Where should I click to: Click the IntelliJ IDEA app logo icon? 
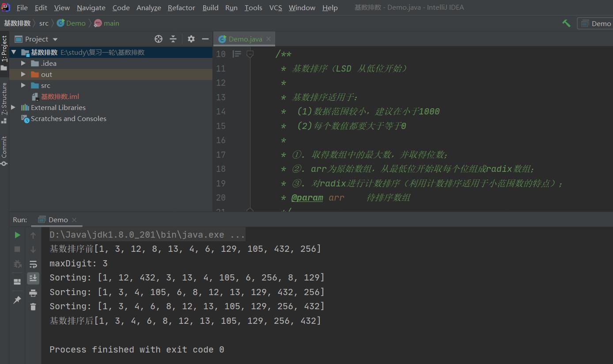pyautogui.click(x=5, y=7)
